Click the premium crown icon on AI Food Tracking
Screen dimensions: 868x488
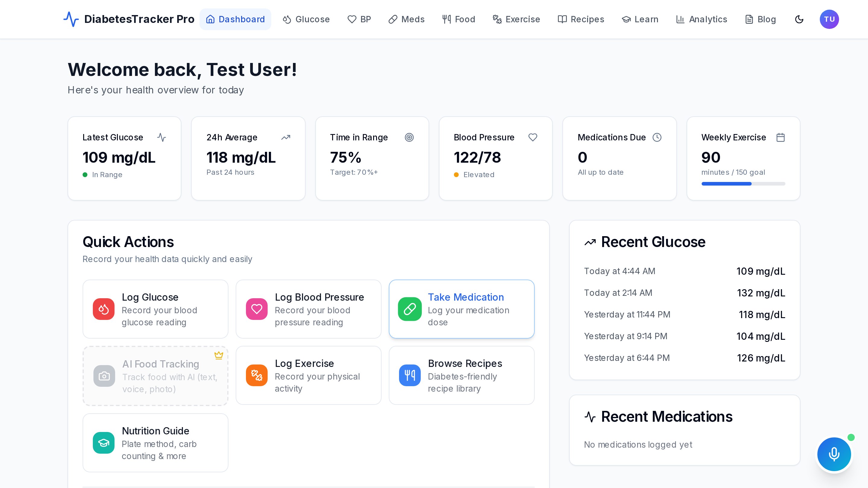click(219, 355)
